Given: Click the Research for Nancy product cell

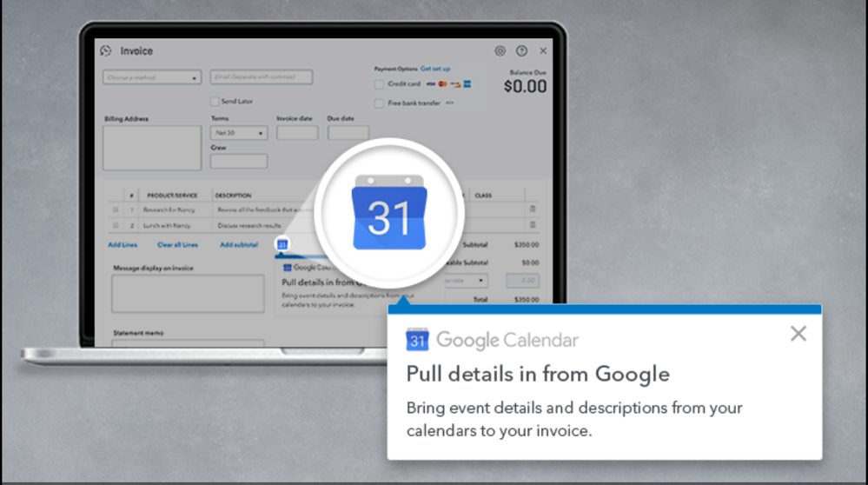Looking at the screenshot, I should (169, 209).
